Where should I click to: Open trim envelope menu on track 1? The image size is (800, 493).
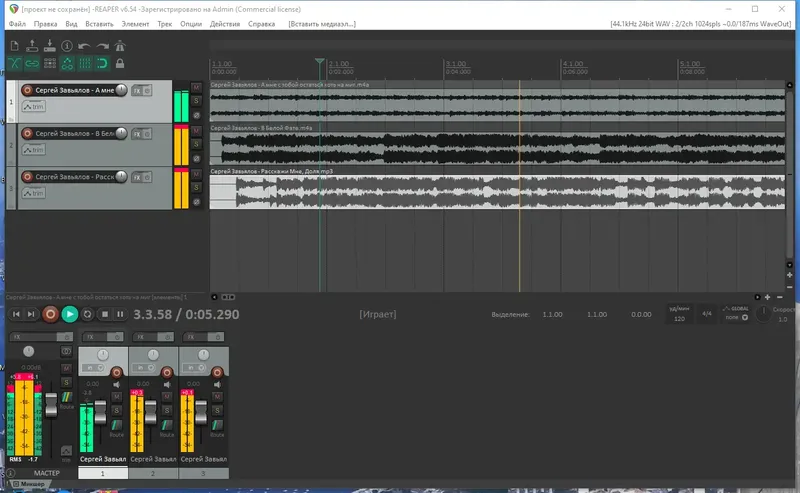(34, 107)
